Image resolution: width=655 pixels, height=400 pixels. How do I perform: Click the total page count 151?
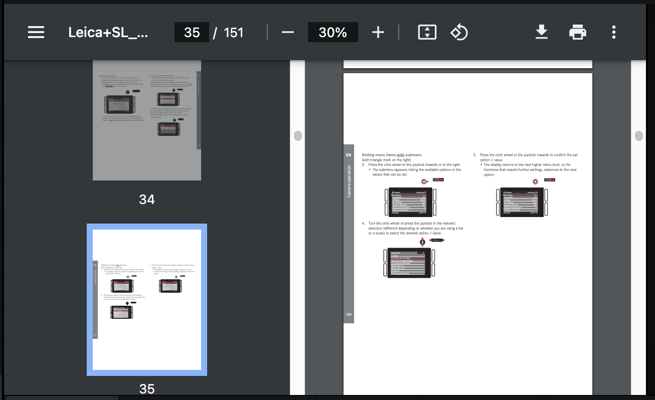[x=233, y=32]
